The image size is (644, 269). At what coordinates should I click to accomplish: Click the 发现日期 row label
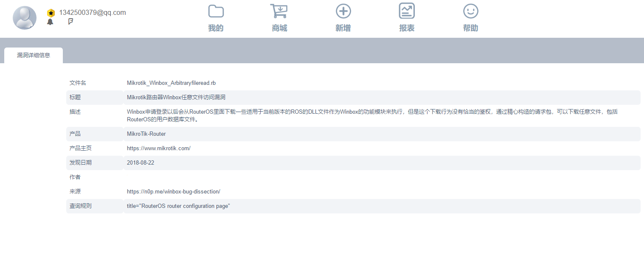click(x=81, y=163)
